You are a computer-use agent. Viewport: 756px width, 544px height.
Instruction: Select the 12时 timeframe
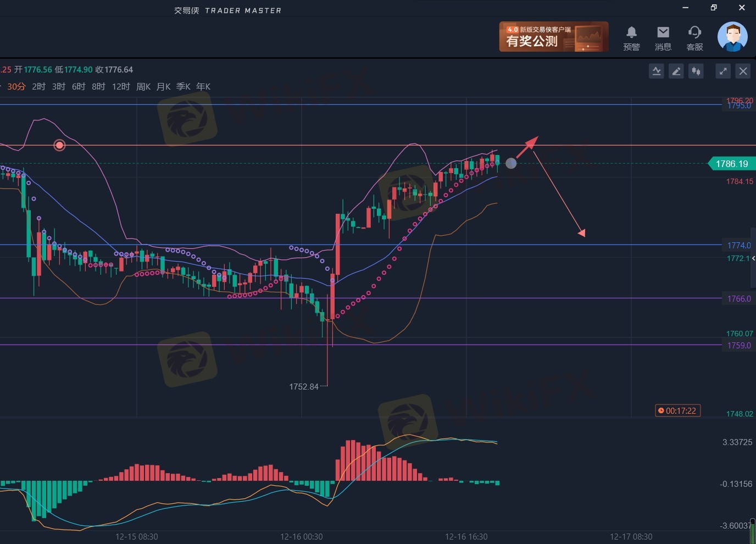[121, 87]
